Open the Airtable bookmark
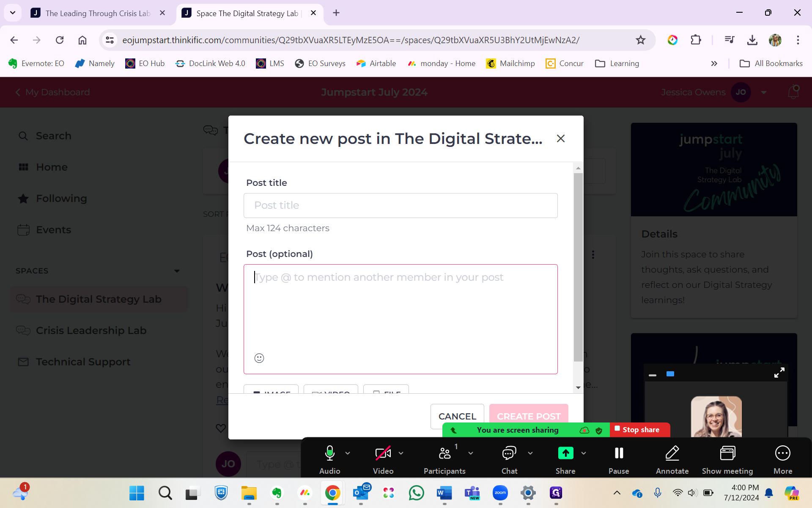 pyautogui.click(x=376, y=63)
